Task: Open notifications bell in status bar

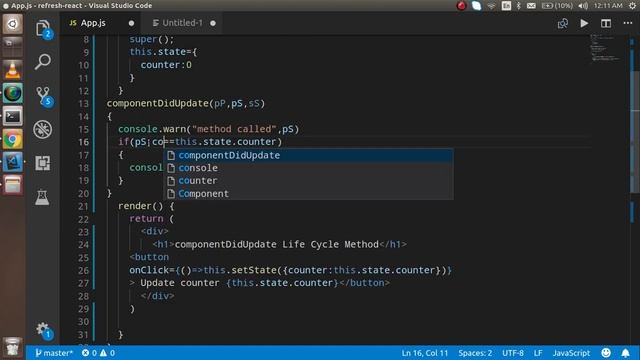Action: click(625, 353)
